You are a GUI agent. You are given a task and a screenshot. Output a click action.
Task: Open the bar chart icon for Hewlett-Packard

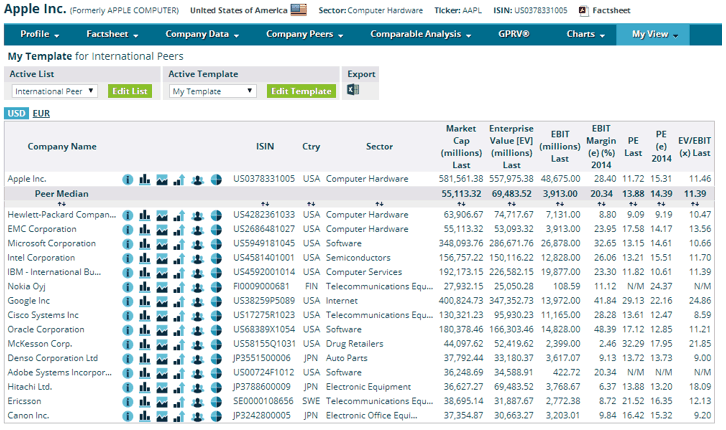click(x=145, y=215)
